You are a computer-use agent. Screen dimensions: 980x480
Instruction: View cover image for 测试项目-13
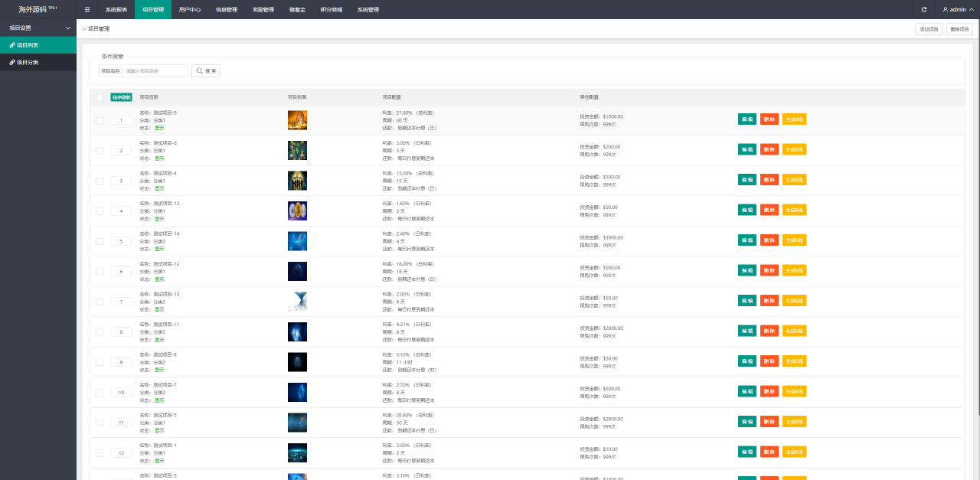coord(297,211)
